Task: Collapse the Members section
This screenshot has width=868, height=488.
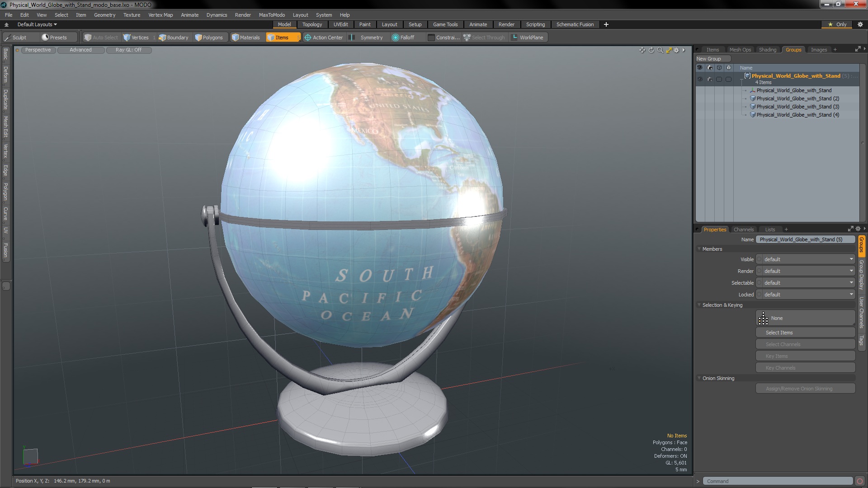Action: (699, 249)
